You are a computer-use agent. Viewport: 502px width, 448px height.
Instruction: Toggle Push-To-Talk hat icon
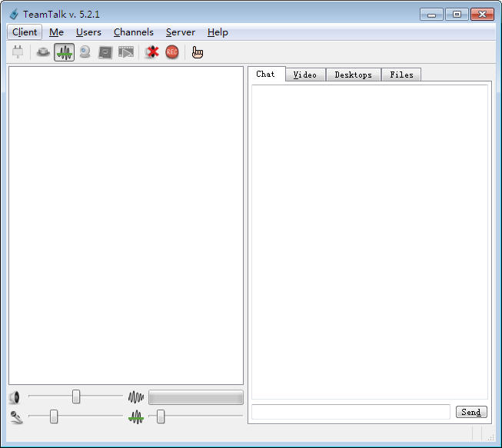click(43, 52)
